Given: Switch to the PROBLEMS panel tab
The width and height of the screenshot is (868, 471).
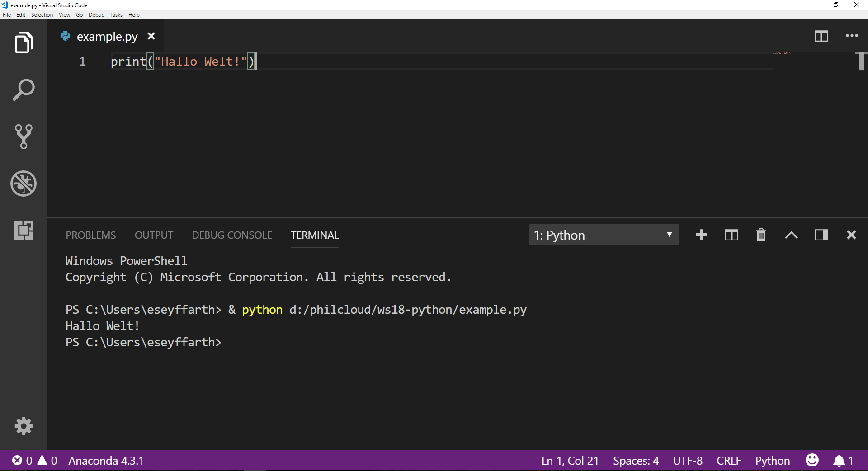Looking at the screenshot, I should (x=91, y=235).
